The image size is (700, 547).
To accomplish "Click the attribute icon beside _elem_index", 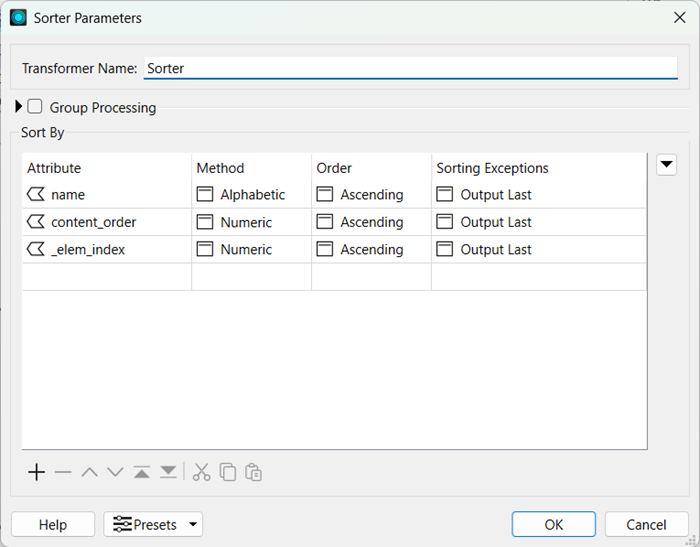I will pyautogui.click(x=36, y=249).
